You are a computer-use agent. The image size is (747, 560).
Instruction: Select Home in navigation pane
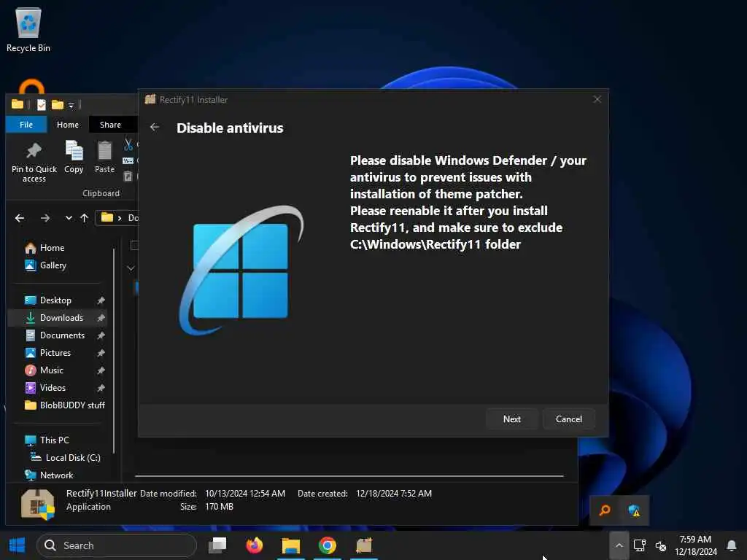pyautogui.click(x=52, y=248)
